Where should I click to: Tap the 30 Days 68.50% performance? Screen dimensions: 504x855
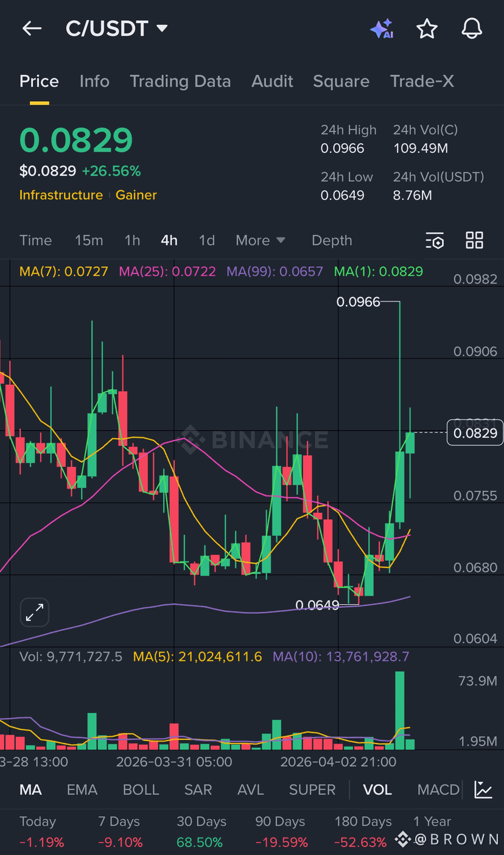(x=201, y=832)
